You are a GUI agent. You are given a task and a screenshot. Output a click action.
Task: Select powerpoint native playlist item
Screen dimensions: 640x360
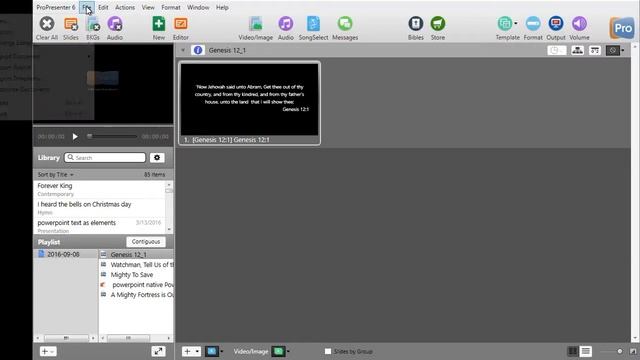(136, 284)
